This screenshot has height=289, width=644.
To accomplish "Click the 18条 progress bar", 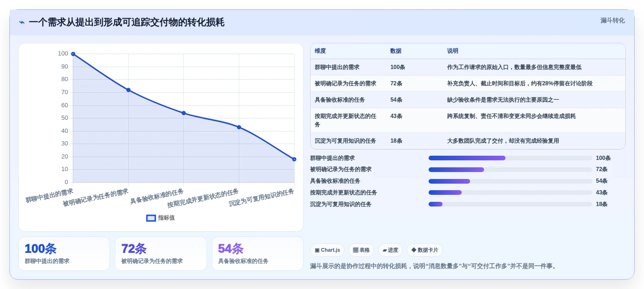I will pos(510,204).
